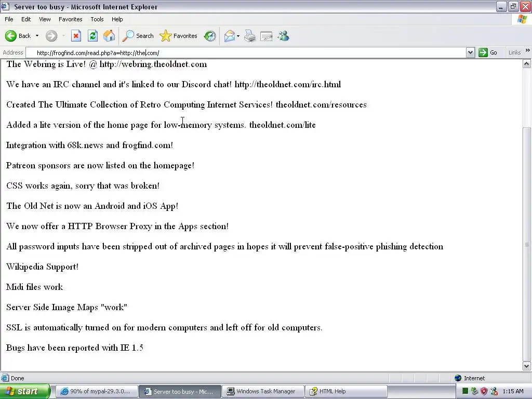The image size is (532, 399).
Task: Click 'CSS works again, sorry that was broken!'
Action: (x=83, y=185)
